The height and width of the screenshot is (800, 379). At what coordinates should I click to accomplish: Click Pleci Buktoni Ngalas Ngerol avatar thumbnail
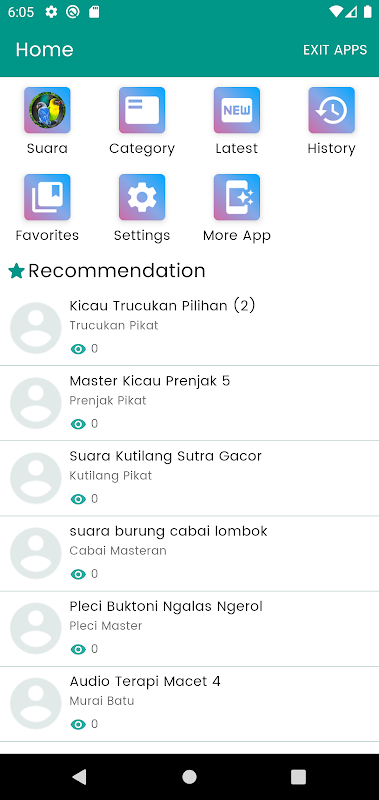coord(36,628)
